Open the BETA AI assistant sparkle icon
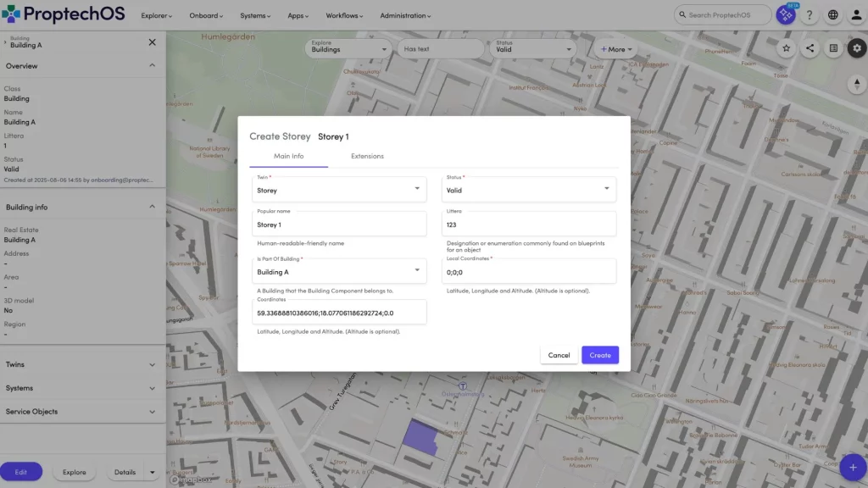The image size is (868, 488). click(x=786, y=15)
